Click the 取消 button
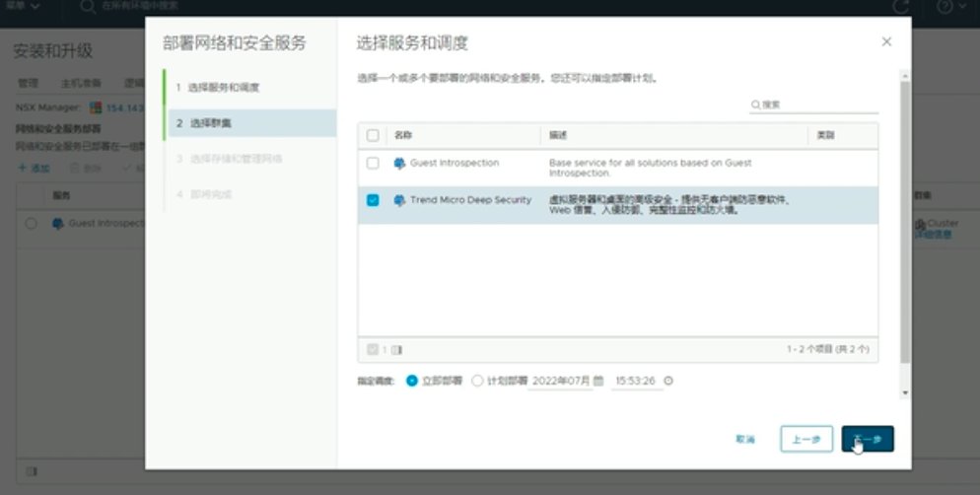980x495 pixels. [745, 440]
